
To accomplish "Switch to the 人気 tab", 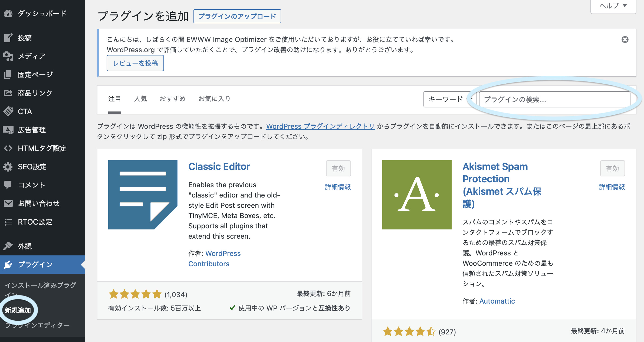I will click(x=140, y=99).
